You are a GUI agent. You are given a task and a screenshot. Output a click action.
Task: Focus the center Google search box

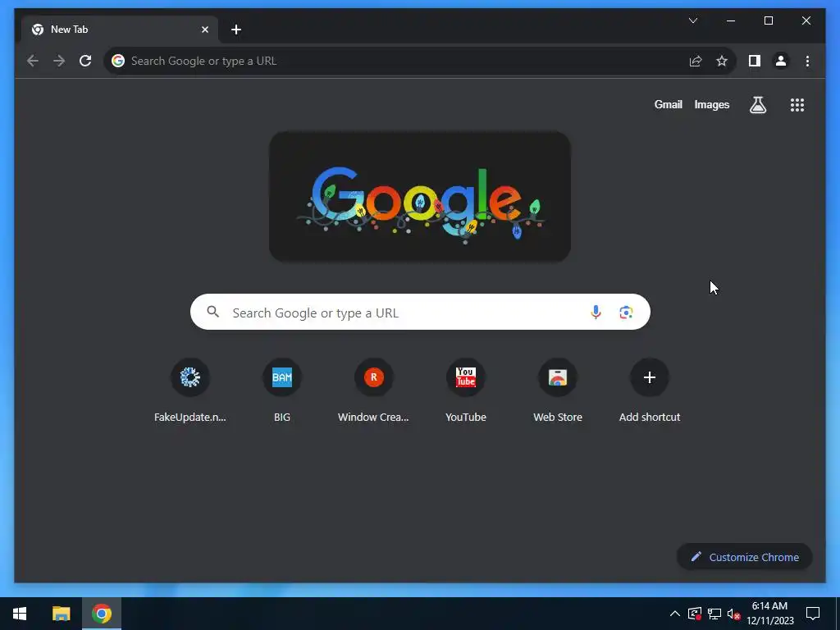pyautogui.click(x=420, y=312)
